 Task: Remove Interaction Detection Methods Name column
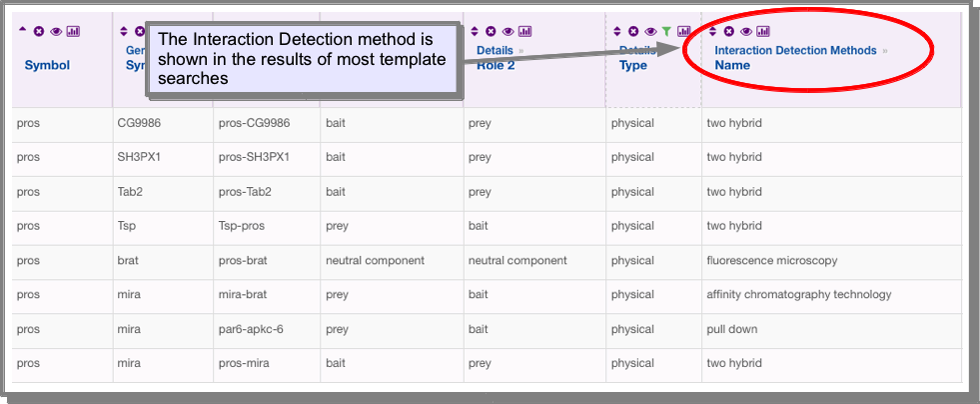tap(728, 31)
